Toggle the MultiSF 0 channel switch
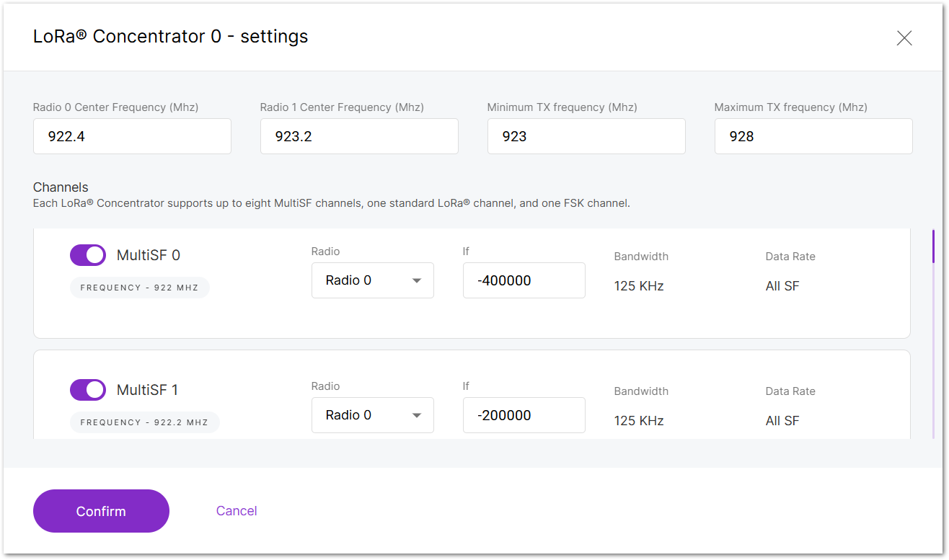This screenshot has height=560, width=949. (x=88, y=255)
